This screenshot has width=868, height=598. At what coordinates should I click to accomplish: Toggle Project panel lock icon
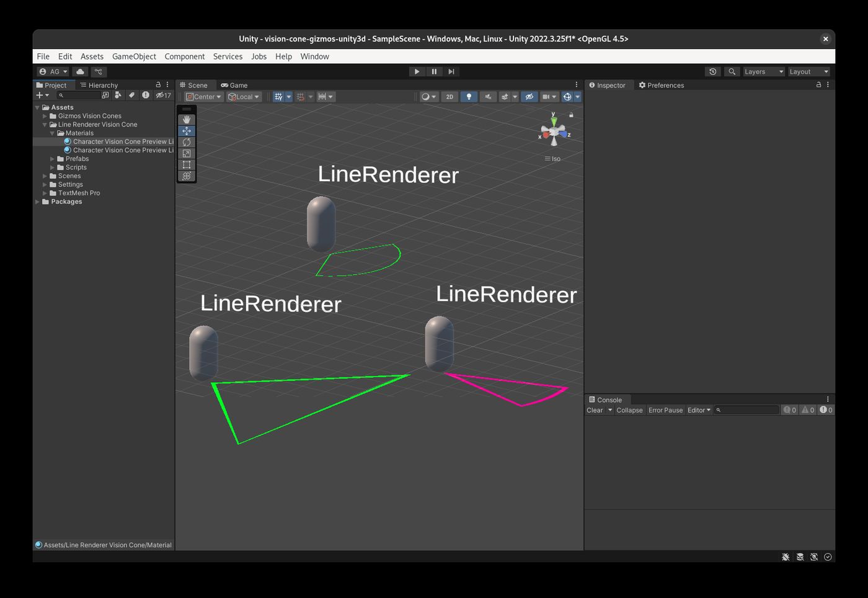[158, 85]
